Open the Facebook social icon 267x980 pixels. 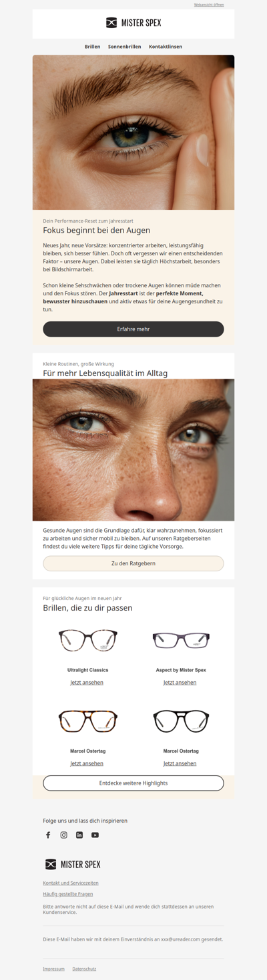click(x=48, y=835)
